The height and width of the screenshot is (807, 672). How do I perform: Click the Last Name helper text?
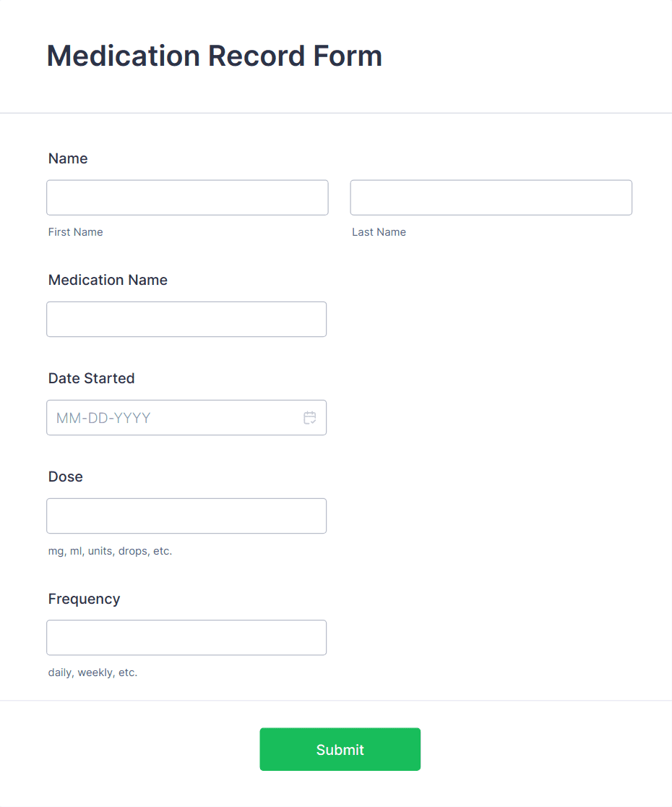click(x=379, y=231)
